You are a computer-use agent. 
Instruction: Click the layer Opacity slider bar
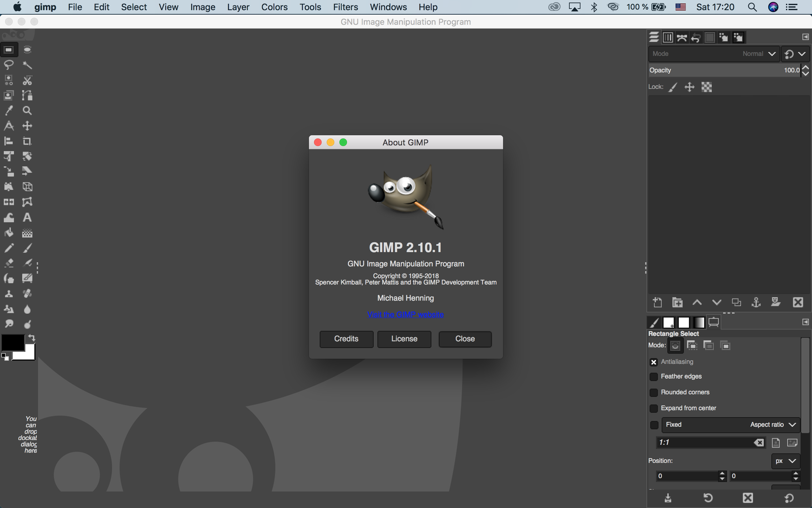[725, 70]
